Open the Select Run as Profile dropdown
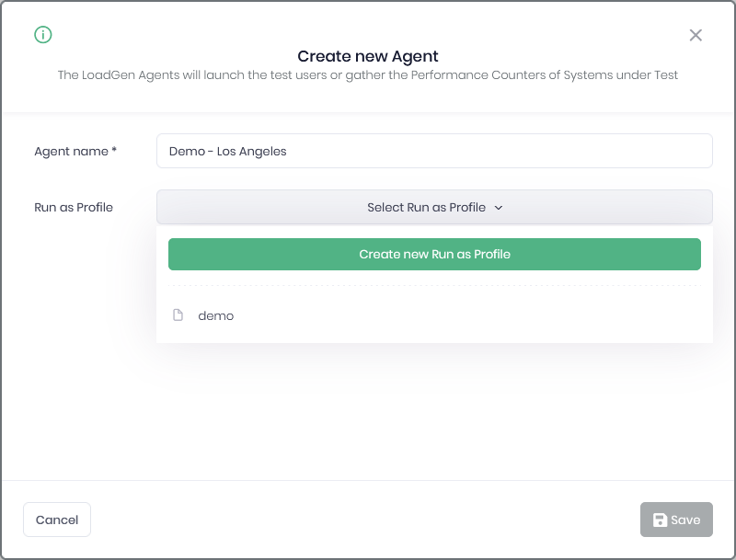Screen dimensions: 736x560 pyautogui.click(x=434, y=207)
